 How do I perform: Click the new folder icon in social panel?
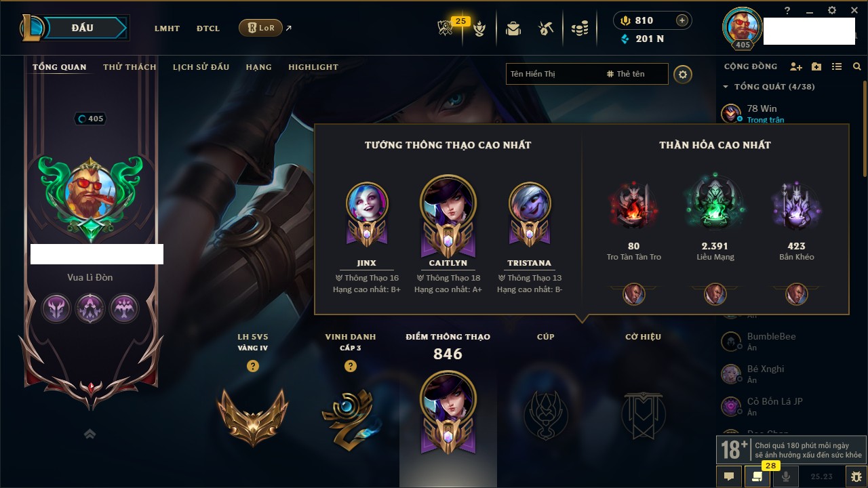816,66
